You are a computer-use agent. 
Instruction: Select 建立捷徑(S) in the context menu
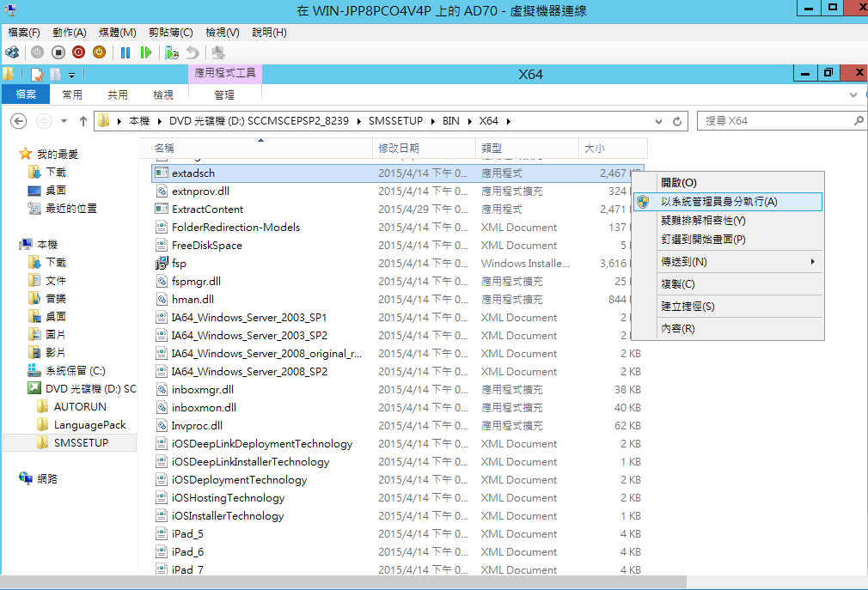pyautogui.click(x=727, y=307)
